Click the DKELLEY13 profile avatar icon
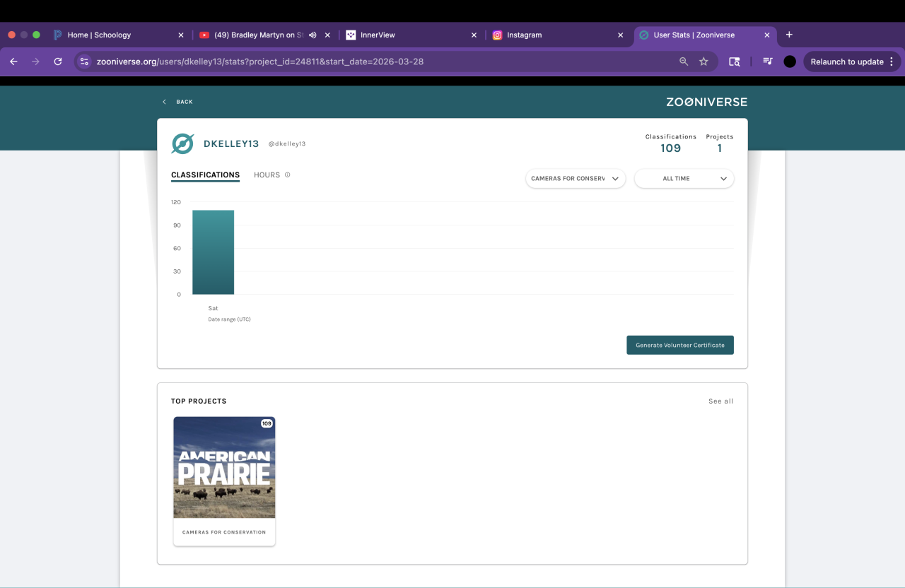The width and height of the screenshot is (905, 588). pos(182,143)
